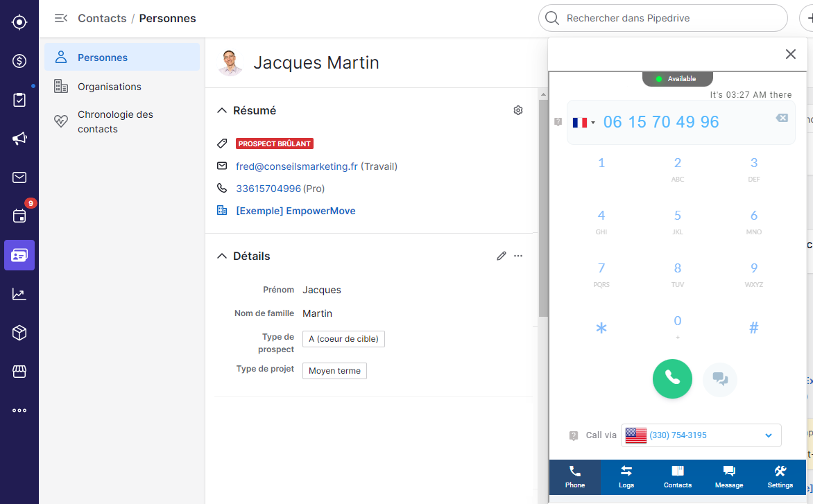
Task: Click the tag label icon in Résumé
Action: coord(222,144)
